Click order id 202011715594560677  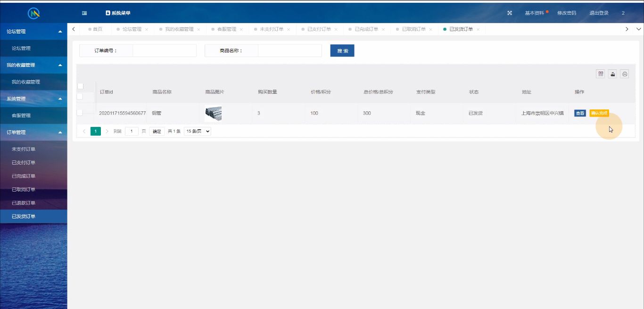tap(122, 113)
